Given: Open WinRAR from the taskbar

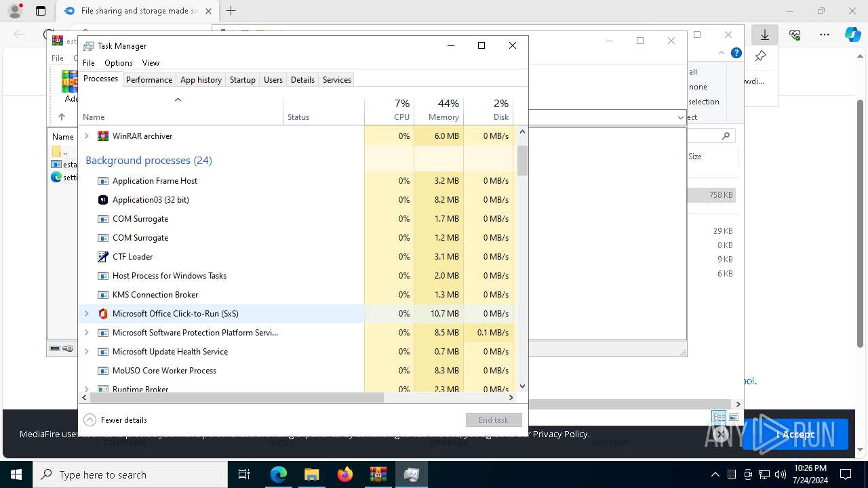Looking at the screenshot, I should (x=378, y=474).
